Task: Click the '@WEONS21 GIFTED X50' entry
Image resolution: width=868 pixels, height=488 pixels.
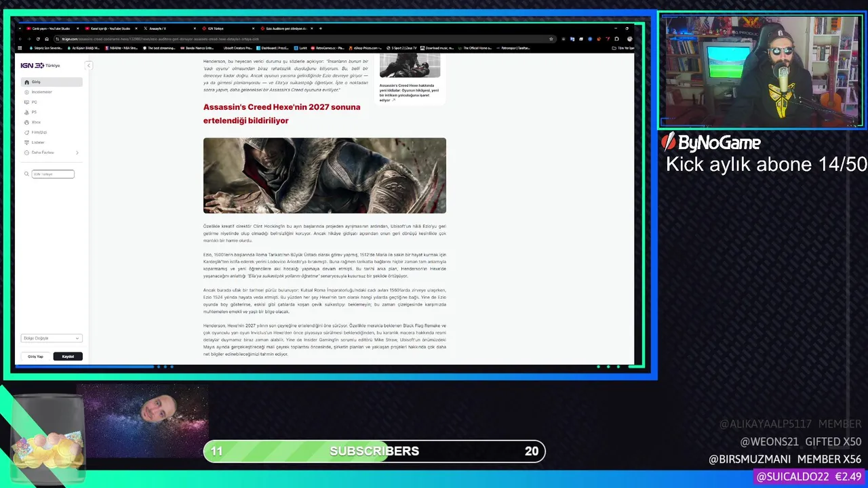Action: click(x=801, y=442)
